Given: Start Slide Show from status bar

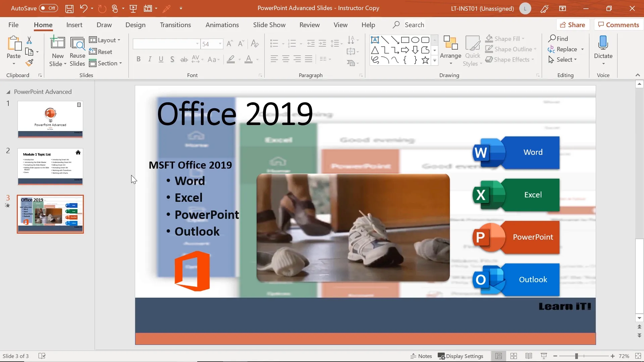Looking at the screenshot, I should (x=544, y=356).
